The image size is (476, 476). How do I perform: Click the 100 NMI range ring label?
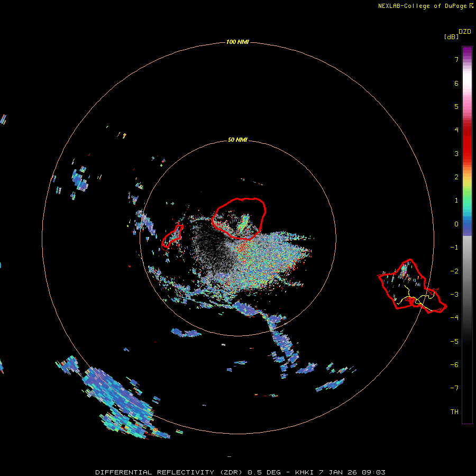pyautogui.click(x=237, y=42)
